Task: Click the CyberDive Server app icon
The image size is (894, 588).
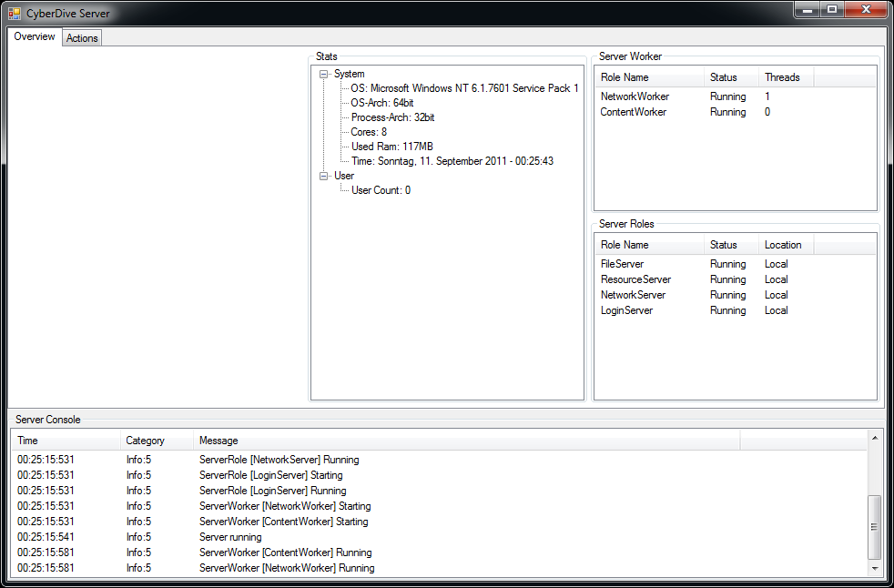Action: coord(15,13)
